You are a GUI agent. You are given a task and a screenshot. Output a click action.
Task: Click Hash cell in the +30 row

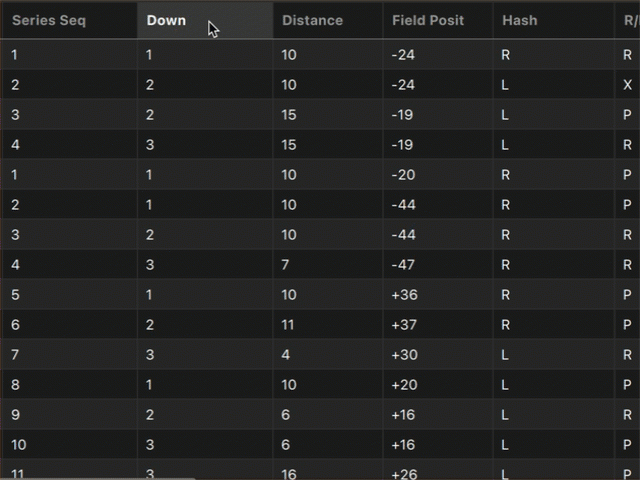(505, 355)
